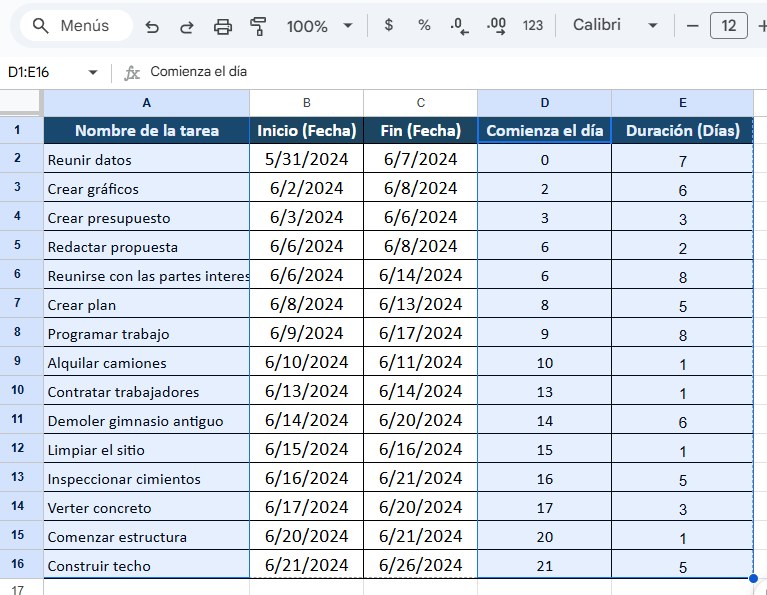The width and height of the screenshot is (767, 595).
Task: Open the name box dropdown arrow
Action: click(x=92, y=72)
